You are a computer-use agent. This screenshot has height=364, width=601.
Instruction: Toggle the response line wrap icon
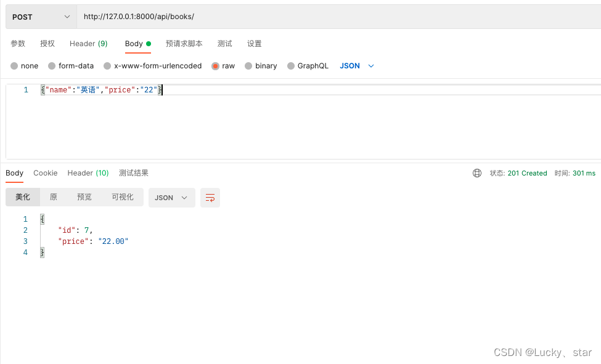[x=210, y=198]
